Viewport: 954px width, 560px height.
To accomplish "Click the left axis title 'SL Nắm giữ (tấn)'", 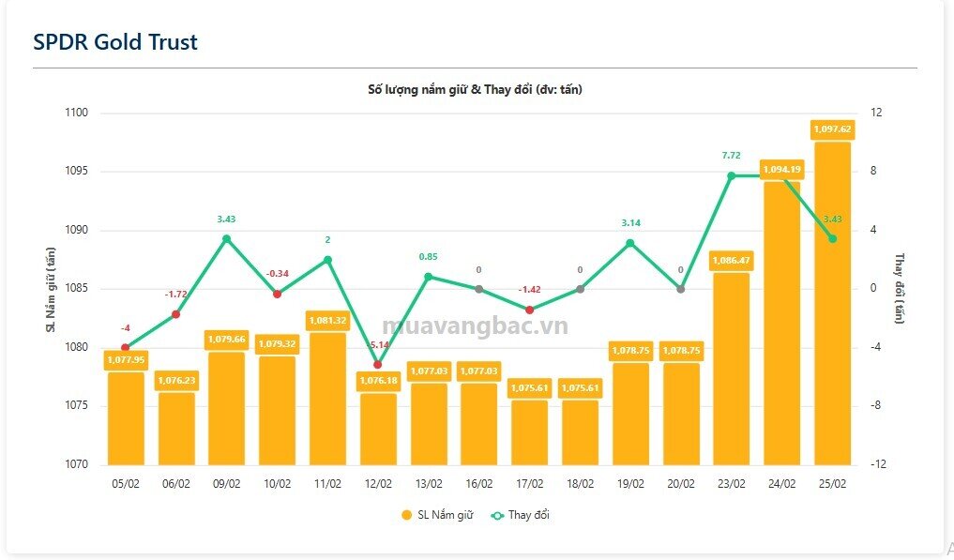I will (x=51, y=290).
